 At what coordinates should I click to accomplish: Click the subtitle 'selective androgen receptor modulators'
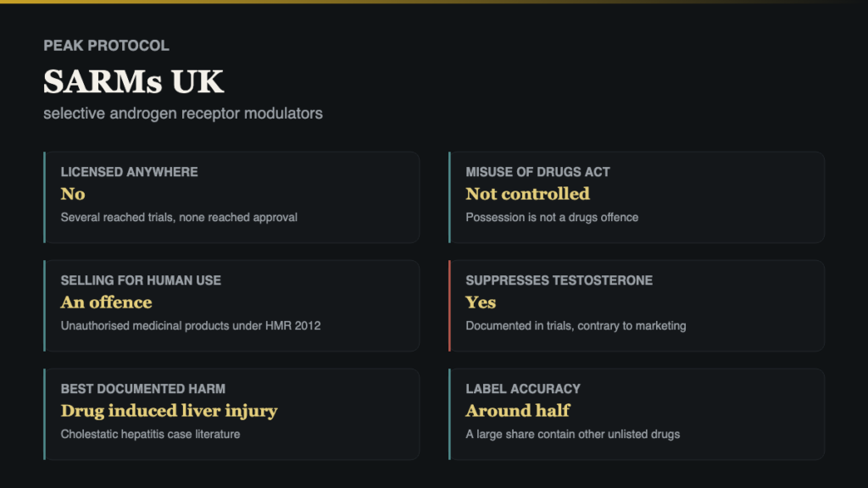click(x=183, y=114)
